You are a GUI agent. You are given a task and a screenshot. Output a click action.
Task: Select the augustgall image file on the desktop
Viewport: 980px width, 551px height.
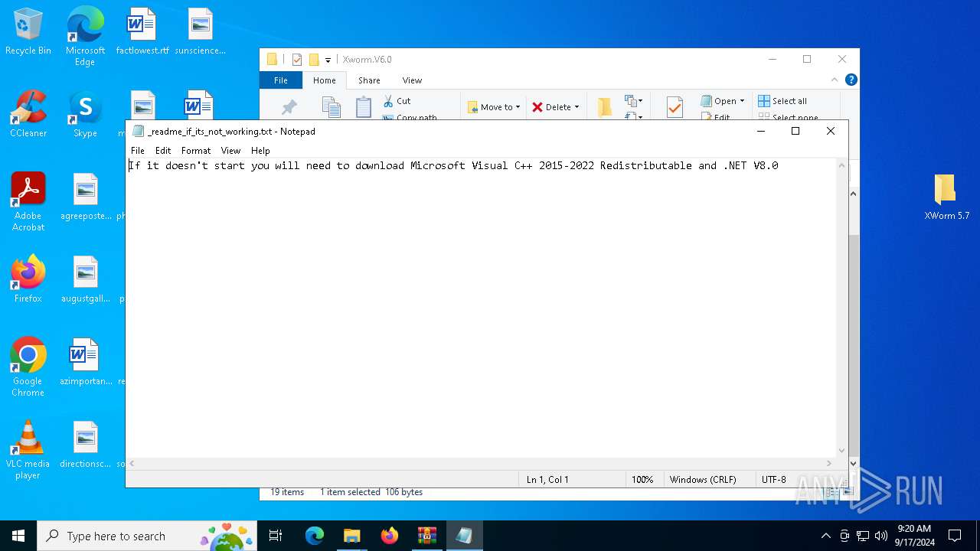tap(85, 279)
